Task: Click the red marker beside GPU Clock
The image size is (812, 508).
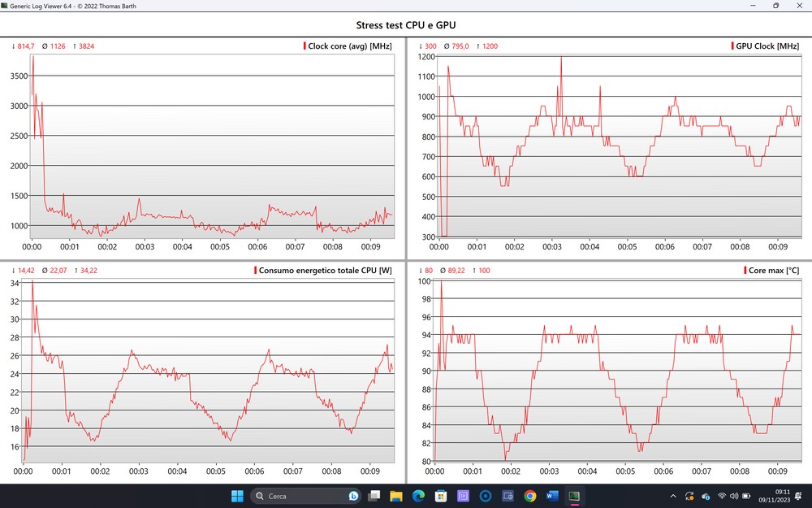Action: (732, 46)
